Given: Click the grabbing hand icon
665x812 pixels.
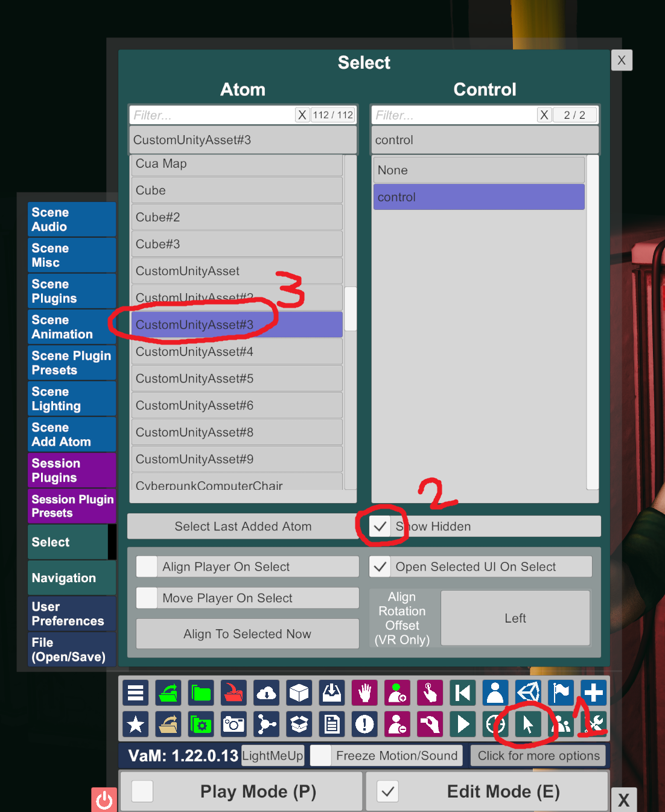Looking at the screenshot, I should [x=430, y=724].
